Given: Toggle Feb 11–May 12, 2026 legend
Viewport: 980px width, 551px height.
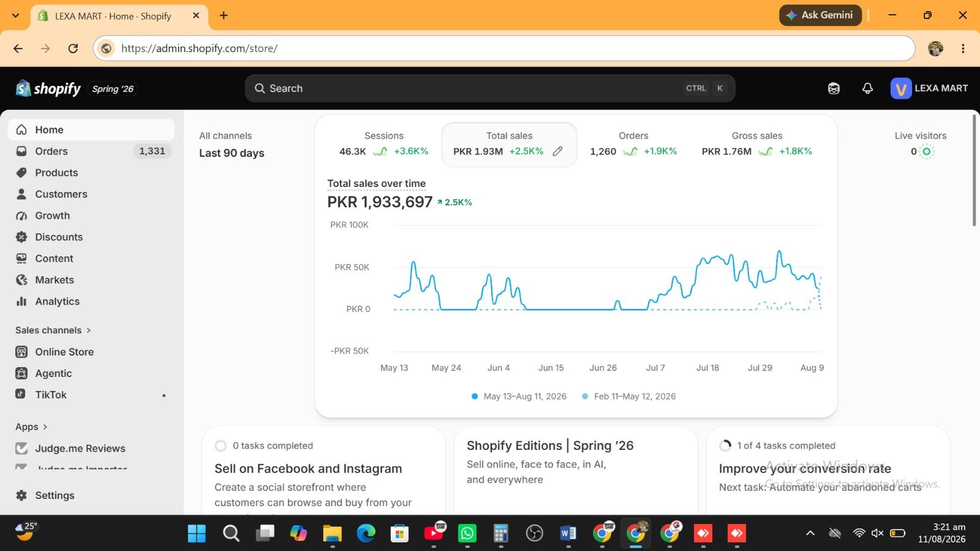Looking at the screenshot, I should [629, 397].
